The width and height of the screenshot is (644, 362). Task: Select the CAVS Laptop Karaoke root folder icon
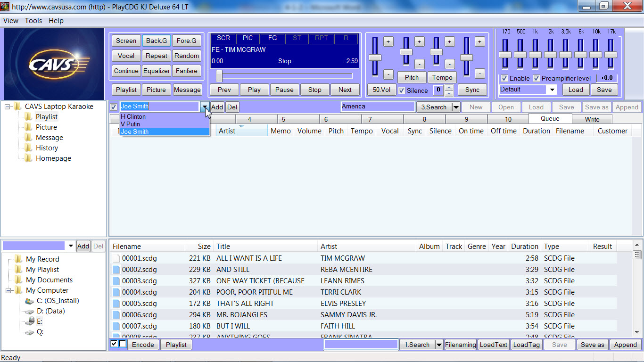click(18, 107)
